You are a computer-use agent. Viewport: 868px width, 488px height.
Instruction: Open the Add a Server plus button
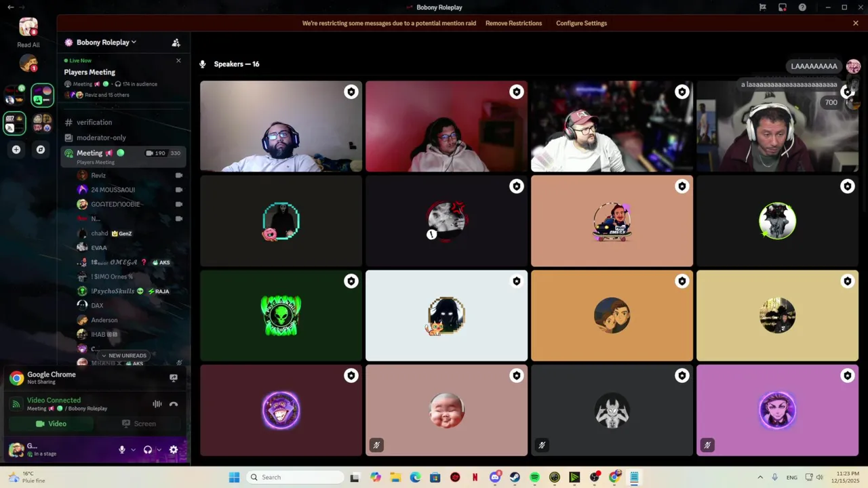(16, 150)
